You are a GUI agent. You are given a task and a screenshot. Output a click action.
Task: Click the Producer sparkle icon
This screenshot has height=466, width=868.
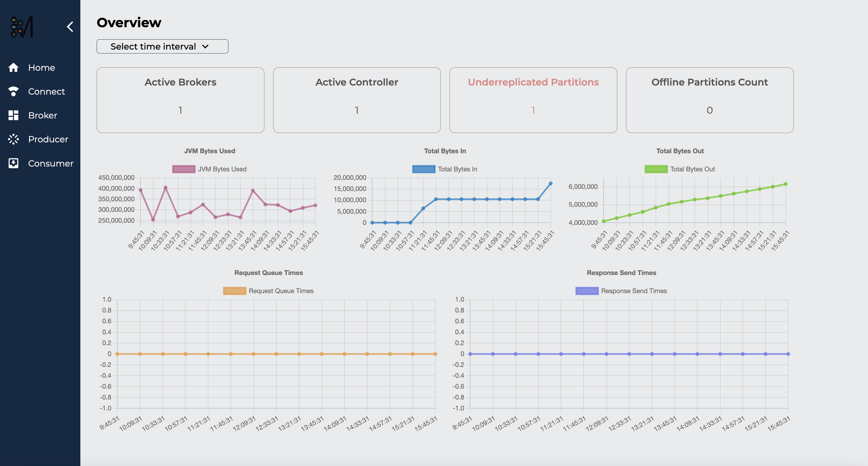[x=13, y=139]
